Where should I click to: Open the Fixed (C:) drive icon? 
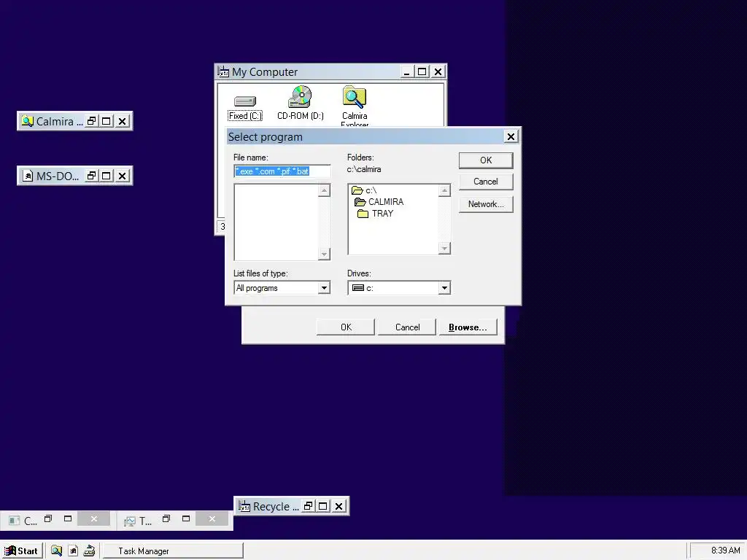[245, 107]
